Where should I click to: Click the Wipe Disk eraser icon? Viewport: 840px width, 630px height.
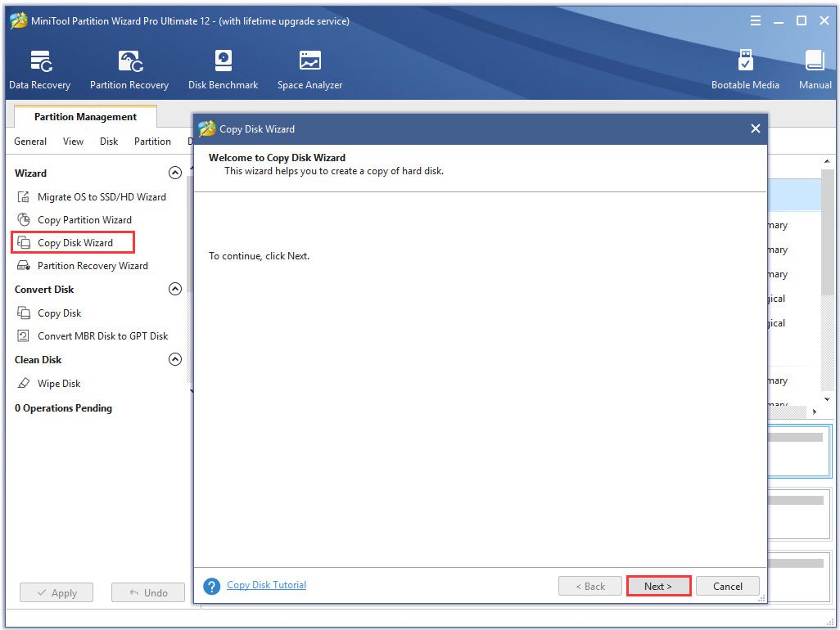coord(24,383)
